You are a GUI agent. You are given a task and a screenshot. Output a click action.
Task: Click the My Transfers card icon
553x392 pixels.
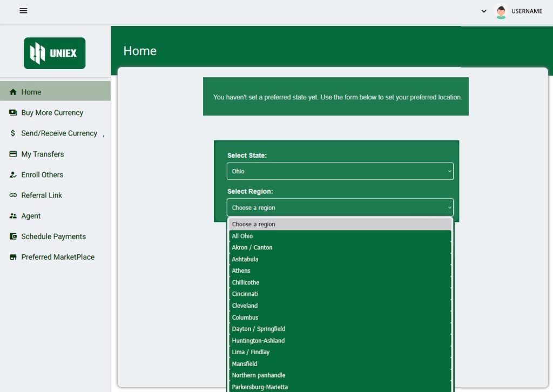click(x=13, y=154)
